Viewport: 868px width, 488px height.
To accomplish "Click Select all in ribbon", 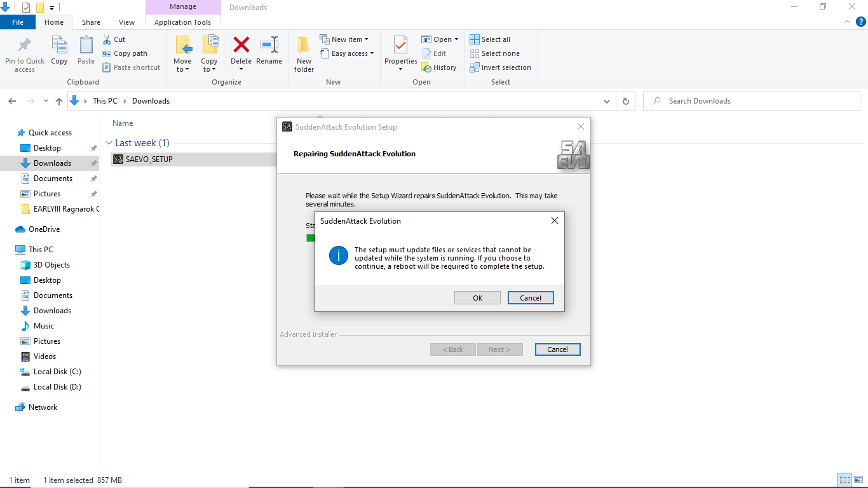I will [x=490, y=39].
